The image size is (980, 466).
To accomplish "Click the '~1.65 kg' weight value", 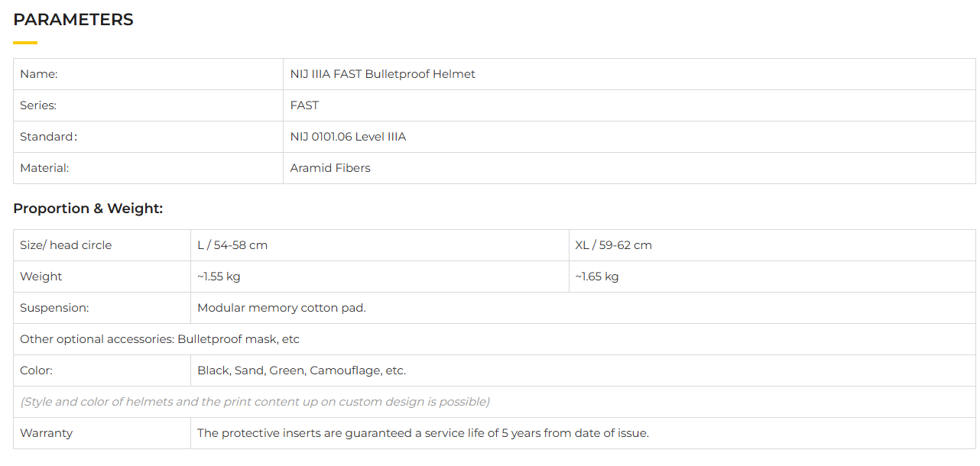I will tap(597, 277).
